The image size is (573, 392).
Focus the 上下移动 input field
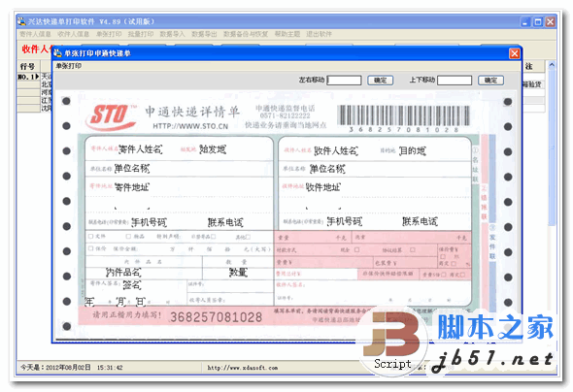pos(455,80)
